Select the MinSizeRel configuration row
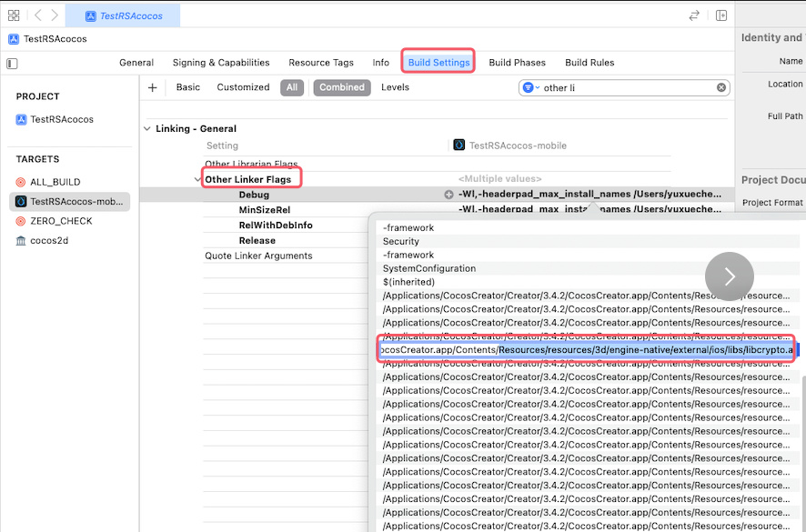806x532 pixels. 265,210
